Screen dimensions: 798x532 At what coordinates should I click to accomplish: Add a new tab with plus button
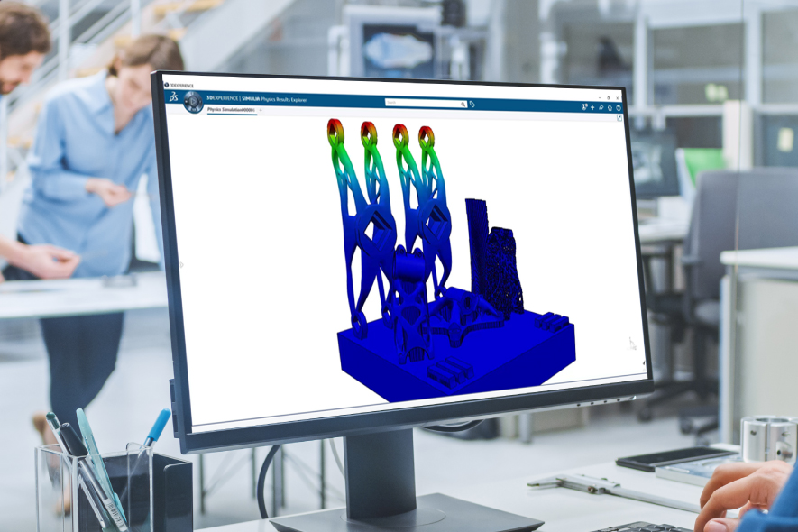(x=261, y=110)
